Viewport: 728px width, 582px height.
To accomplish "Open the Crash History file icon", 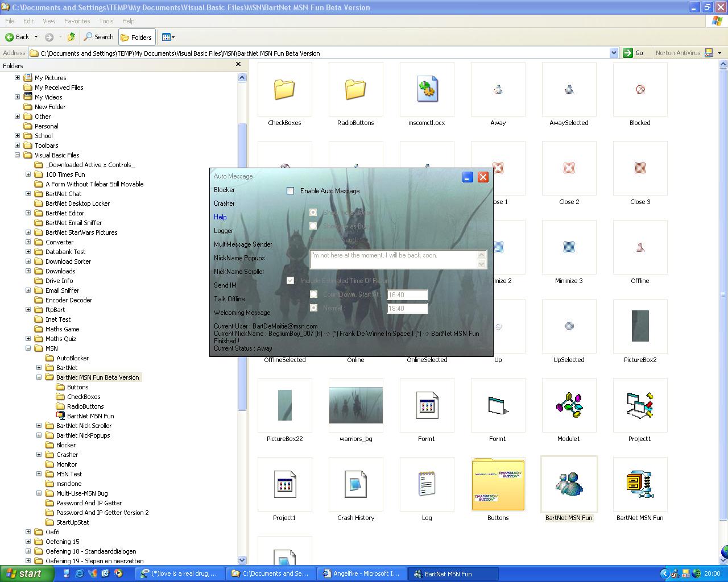I will tap(355, 485).
